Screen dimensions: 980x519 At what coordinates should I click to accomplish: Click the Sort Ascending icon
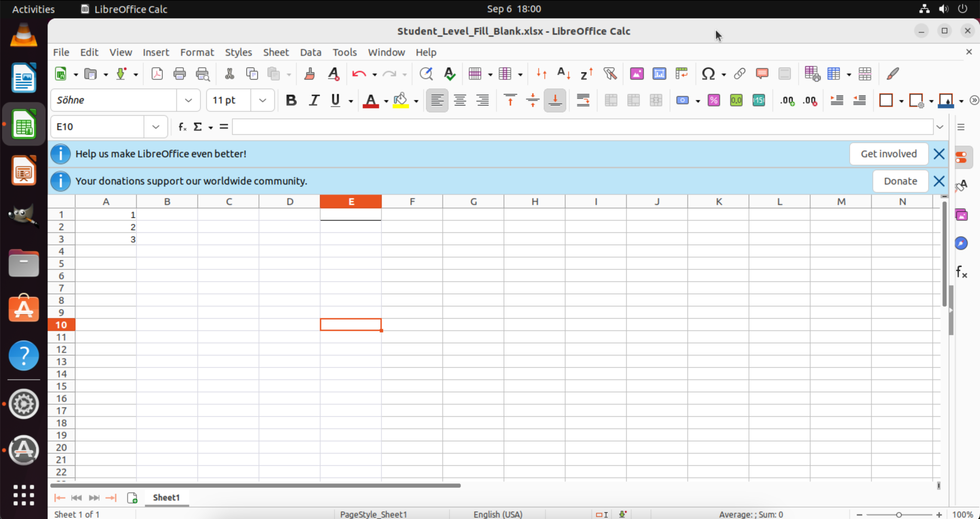tap(563, 74)
